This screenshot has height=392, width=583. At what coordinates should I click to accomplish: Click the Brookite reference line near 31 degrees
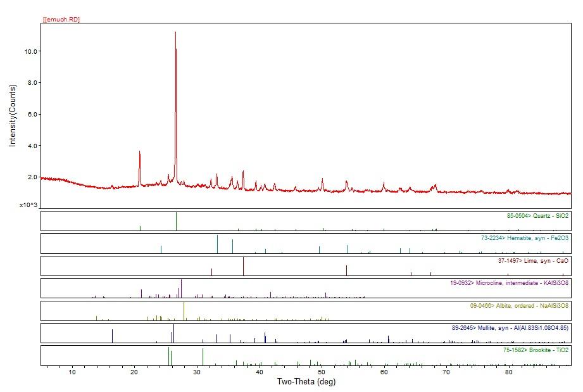[x=203, y=357]
